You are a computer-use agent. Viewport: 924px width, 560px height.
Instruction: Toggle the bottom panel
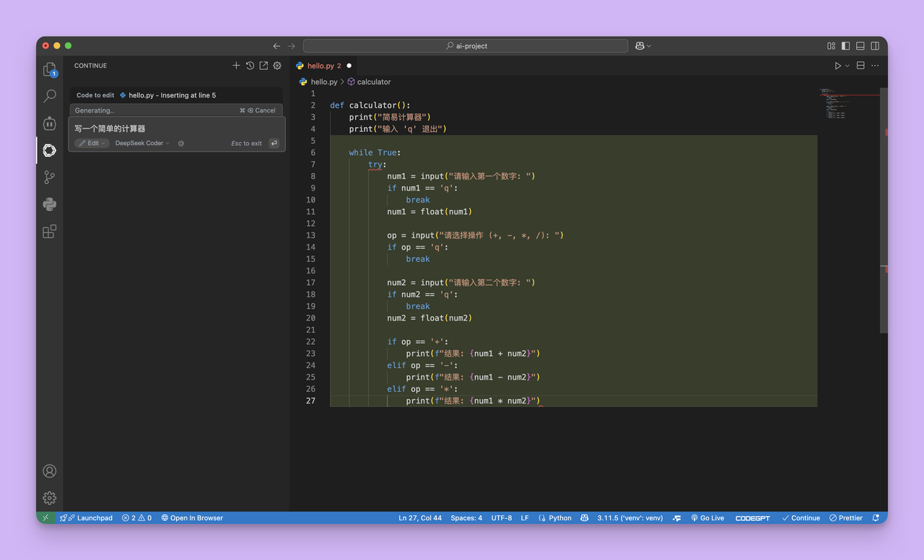coord(860,46)
